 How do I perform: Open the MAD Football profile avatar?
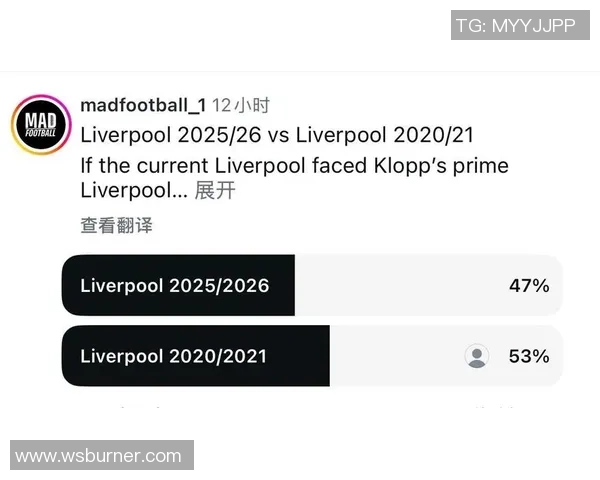pos(40,124)
